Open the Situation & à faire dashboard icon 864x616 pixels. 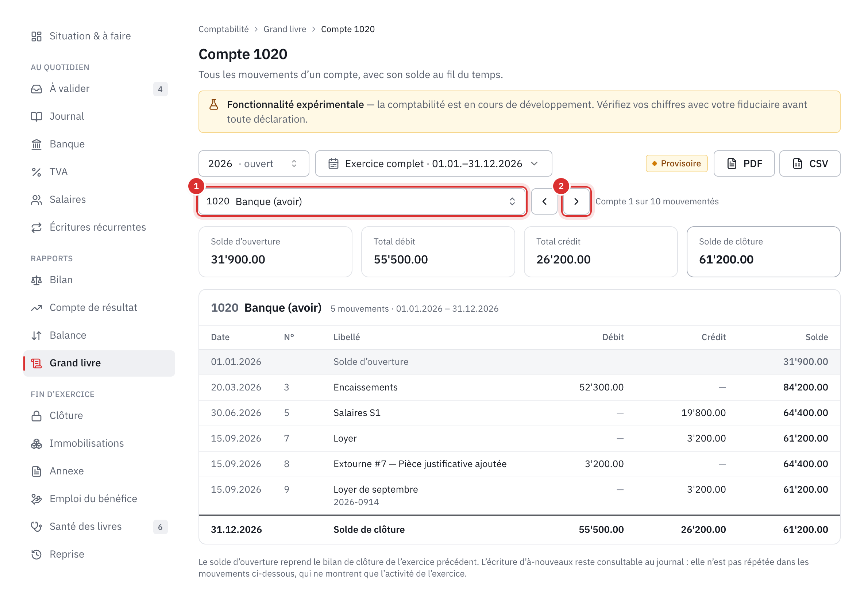[x=36, y=36]
